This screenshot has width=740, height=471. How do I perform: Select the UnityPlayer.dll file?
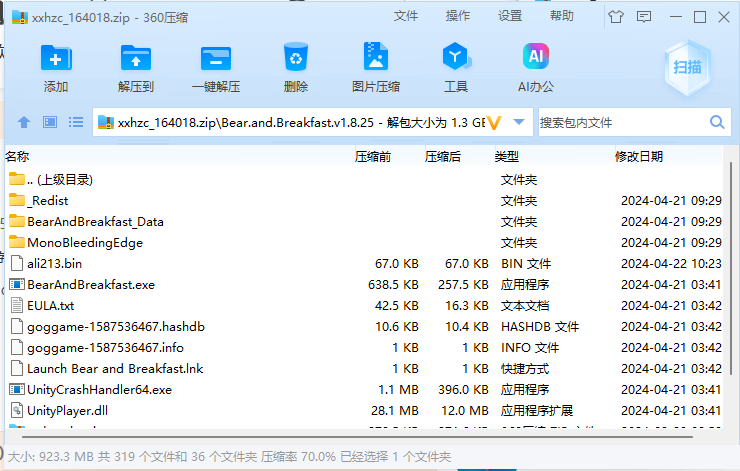pyautogui.click(x=363, y=411)
